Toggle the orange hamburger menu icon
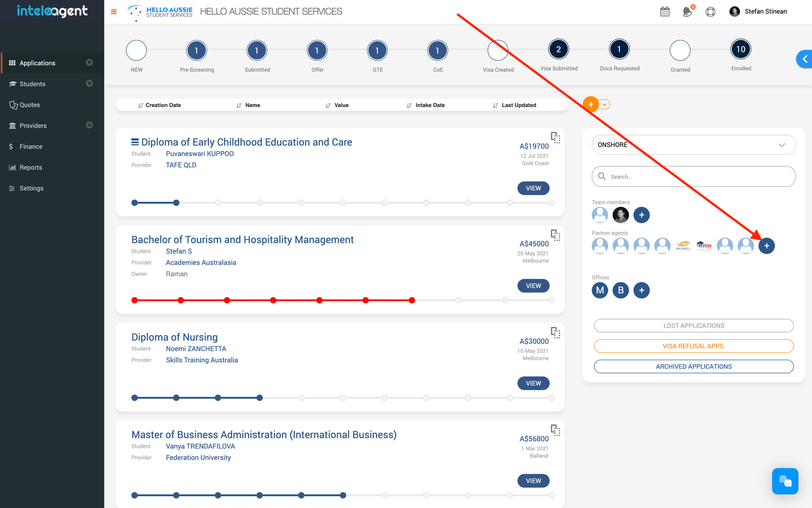Viewport: 812px width, 508px height. [x=114, y=12]
